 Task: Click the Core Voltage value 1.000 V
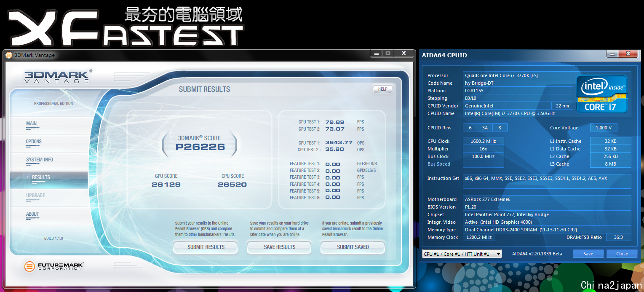click(604, 128)
